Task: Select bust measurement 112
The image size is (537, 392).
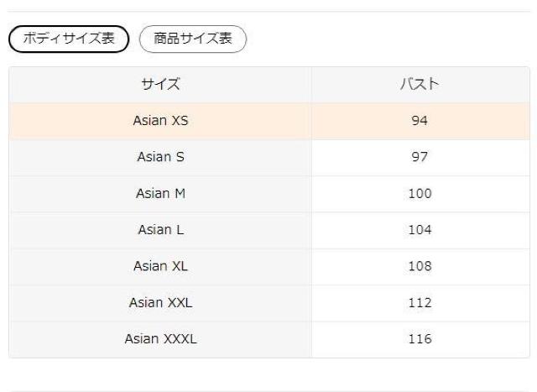Action: pos(420,303)
